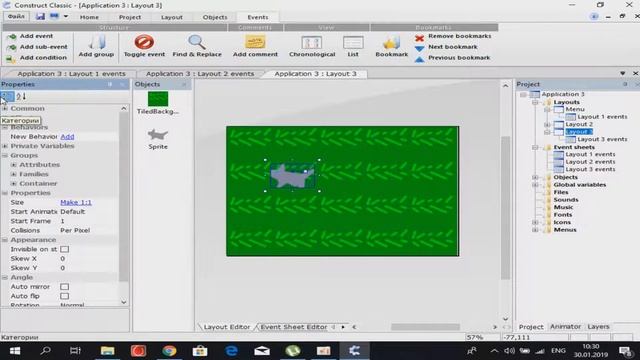Click the Bookmark icon
Viewport: 640px width, 360px height.
tap(391, 42)
